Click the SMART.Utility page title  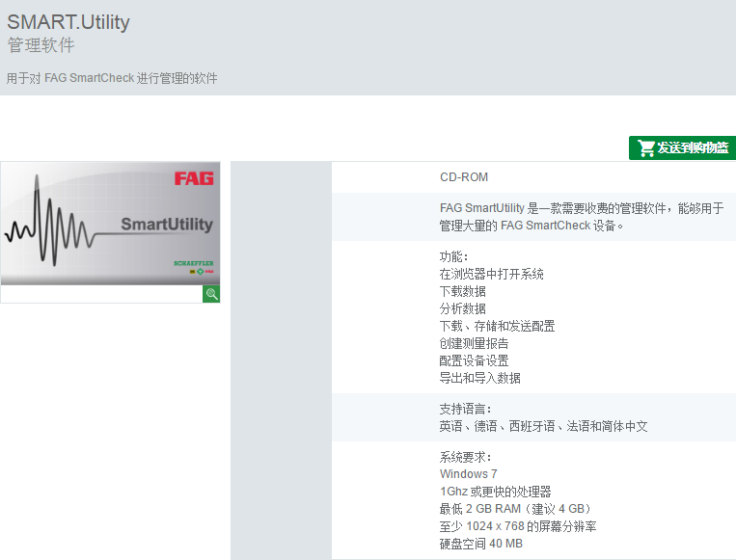[x=68, y=22]
